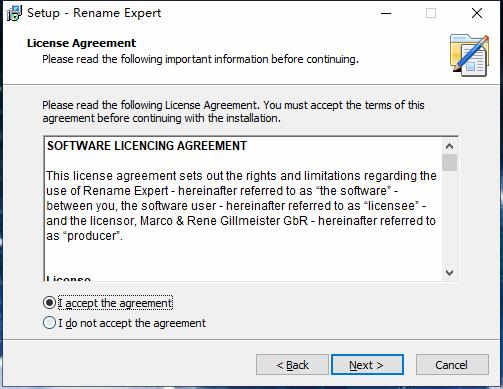Click "Setup - Rename Expert" title text

point(94,13)
